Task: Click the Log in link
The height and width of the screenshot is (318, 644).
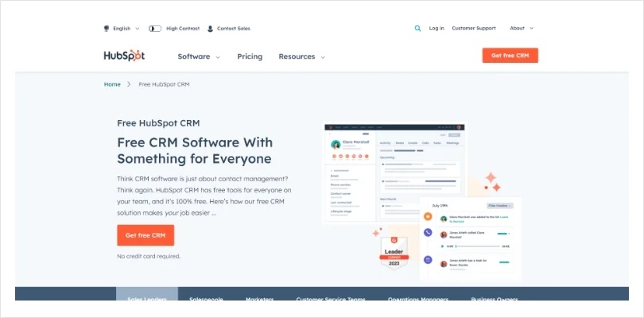Action: (436, 29)
